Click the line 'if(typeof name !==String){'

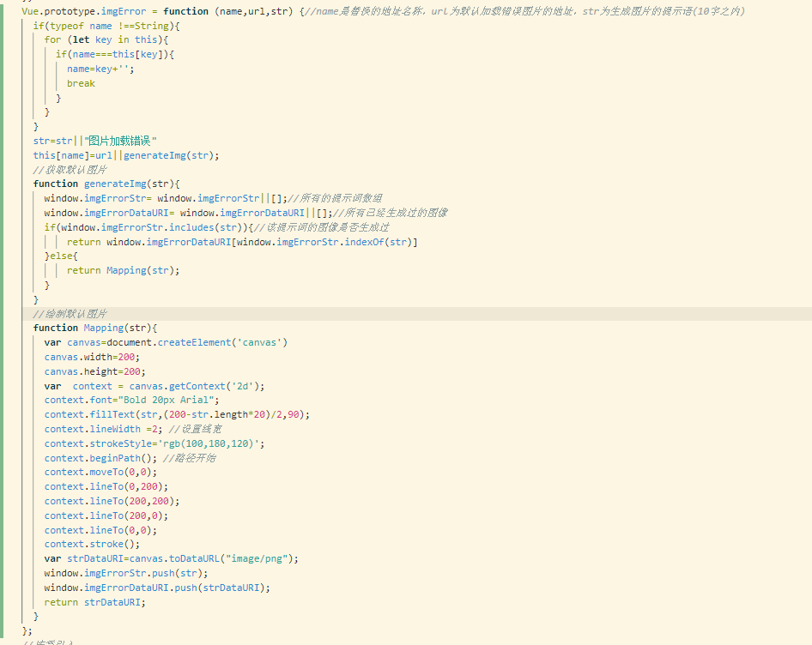pyautogui.click(x=106, y=26)
